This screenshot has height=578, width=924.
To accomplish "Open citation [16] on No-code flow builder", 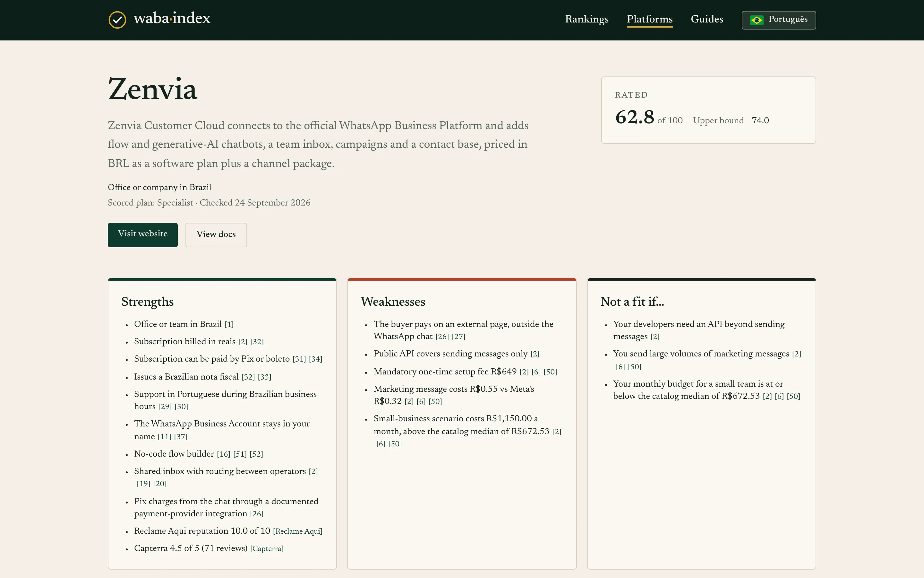I will tap(223, 454).
